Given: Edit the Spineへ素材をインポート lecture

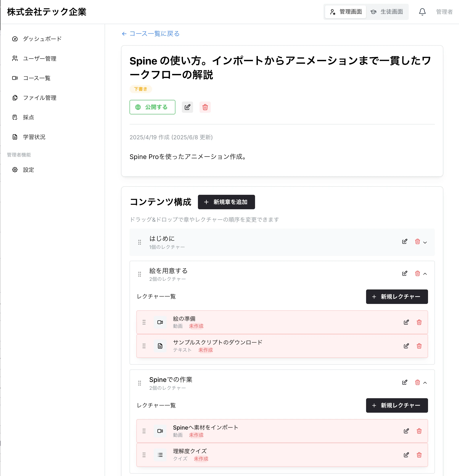Looking at the screenshot, I should click(x=406, y=431).
